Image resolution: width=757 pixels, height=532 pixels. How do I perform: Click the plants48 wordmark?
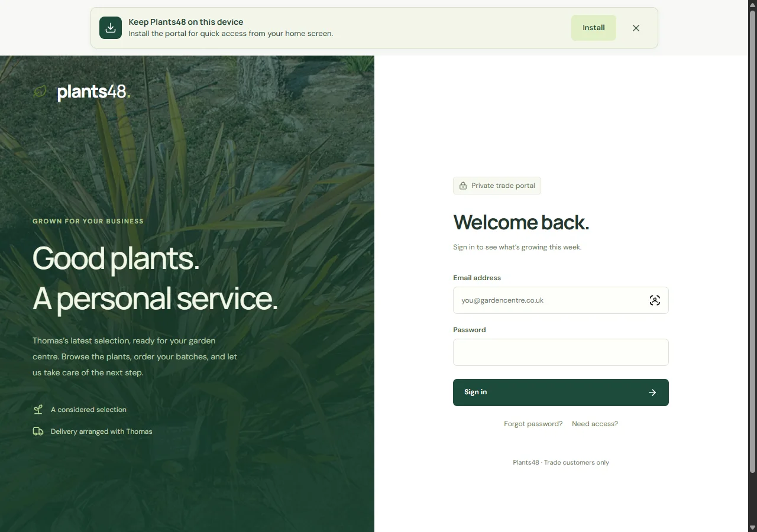[x=93, y=92]
